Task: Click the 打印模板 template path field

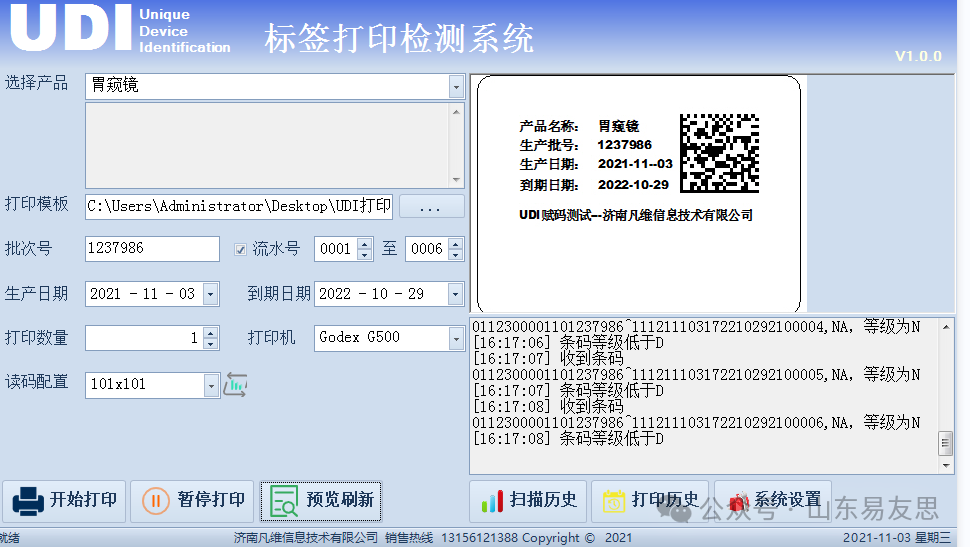Action: point(239,207)
